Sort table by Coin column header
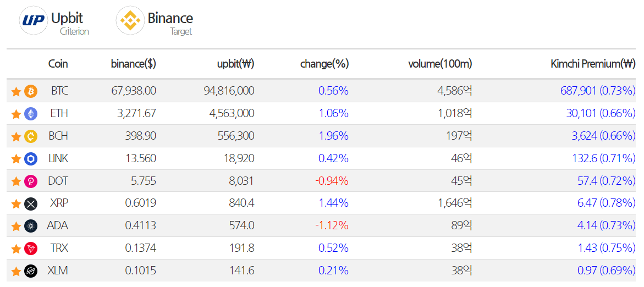 pos(58,64)
